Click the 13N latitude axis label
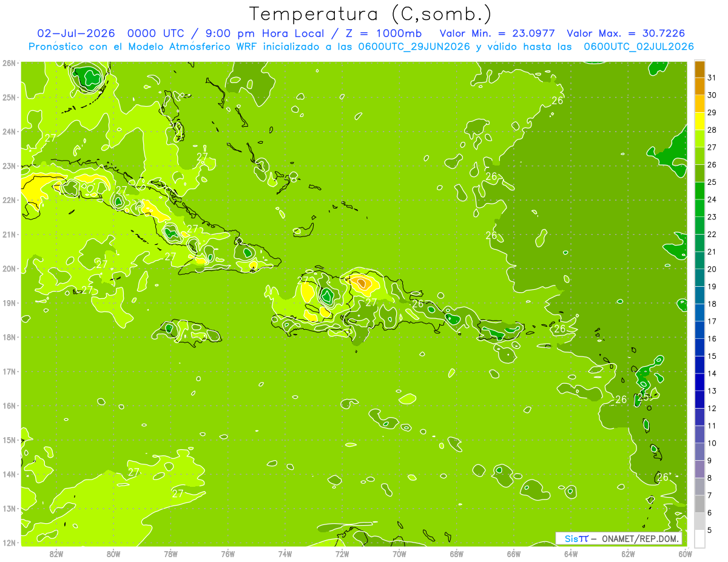 (8, 508)
